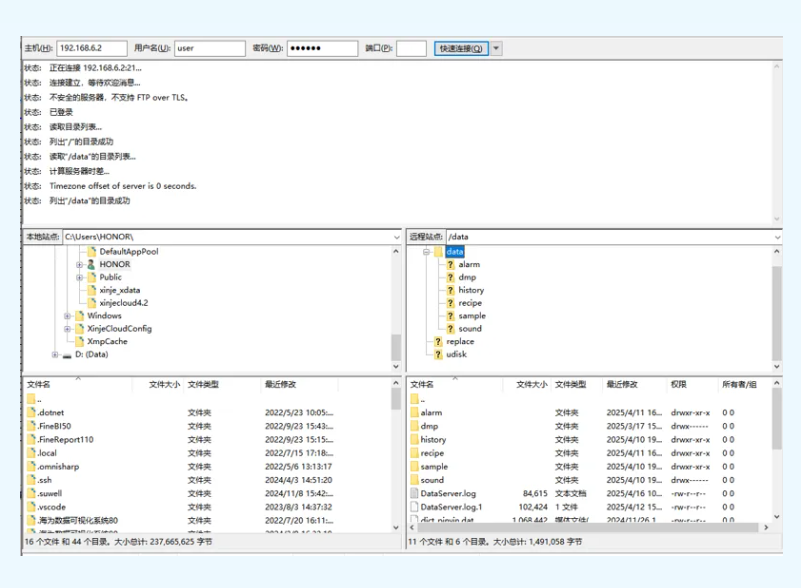Click the parent directory '..' icon in remote list
The width and height of the screenshot is (801, 588).
click(x=414, y=399)
